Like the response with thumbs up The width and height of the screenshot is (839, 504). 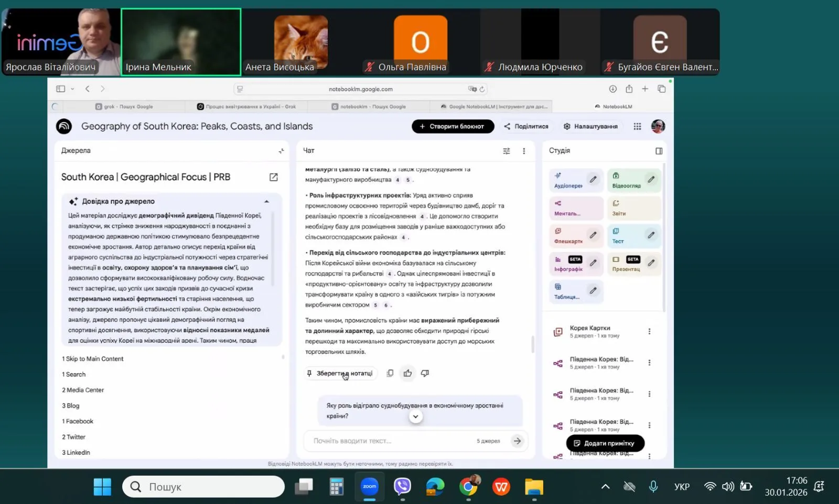pyautogui.click(x=407, y=374)
